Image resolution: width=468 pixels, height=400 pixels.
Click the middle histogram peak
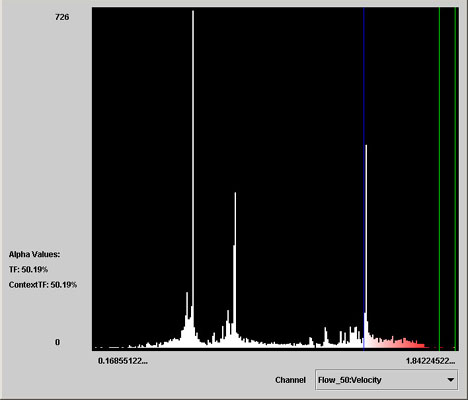click(235, 260)
